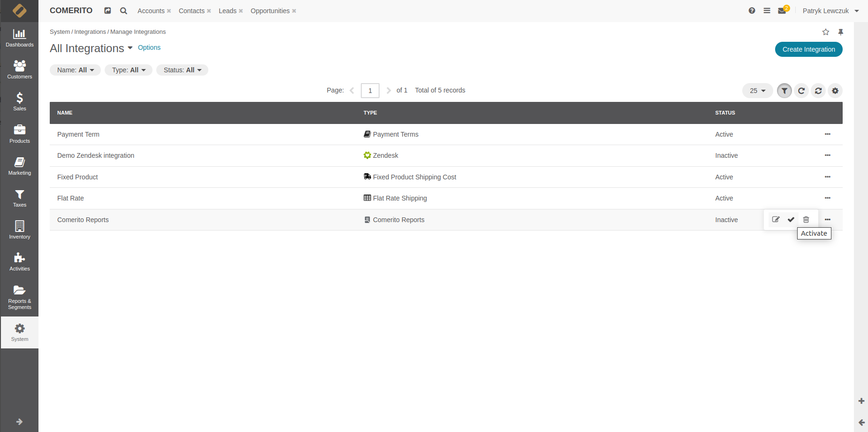This screenshot has width=868, height=432.
Task: Expand the Status filter dropdown
Action: pos(182,70)
